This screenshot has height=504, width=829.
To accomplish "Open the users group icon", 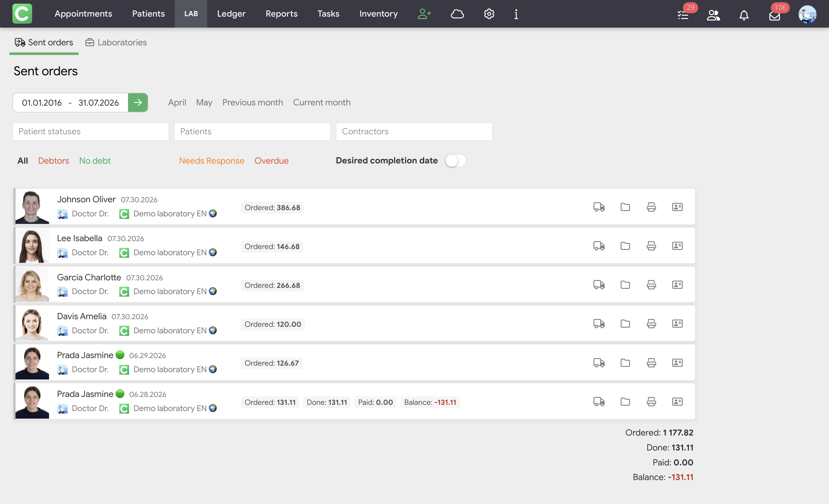I will pos(713,15).
